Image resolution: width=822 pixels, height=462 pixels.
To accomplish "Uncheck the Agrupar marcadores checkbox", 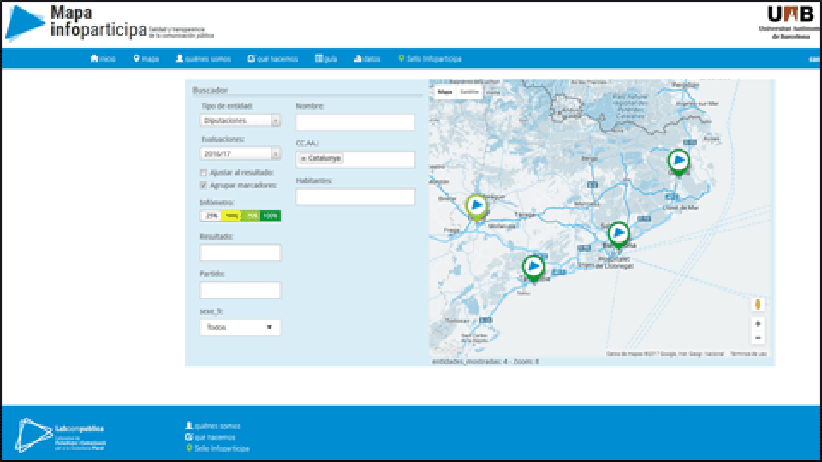I will tap(204, 185).
